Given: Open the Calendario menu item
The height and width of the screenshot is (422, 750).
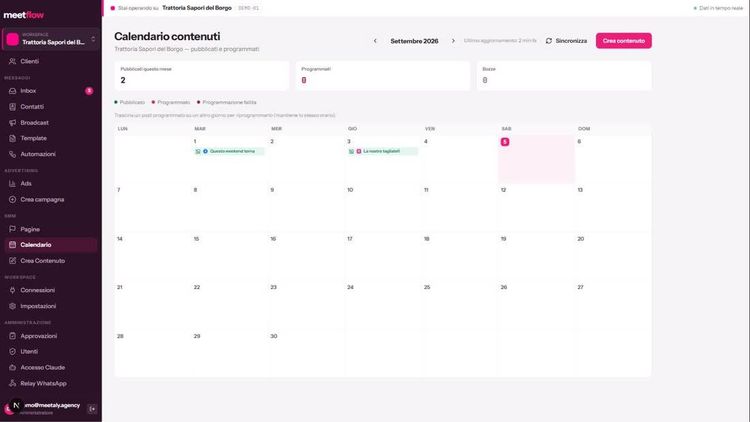Looking at the screenshot, I should (51, 245).
